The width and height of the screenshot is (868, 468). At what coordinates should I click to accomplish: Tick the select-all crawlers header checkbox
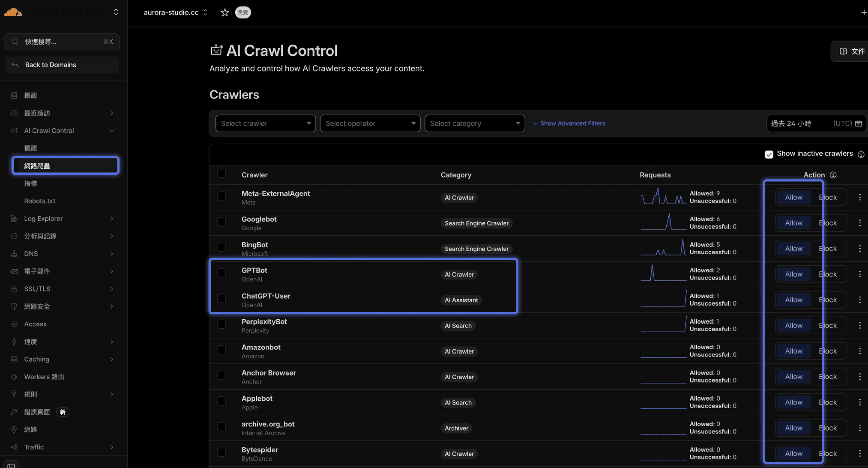pyautogui.click(x=221, y=174)
